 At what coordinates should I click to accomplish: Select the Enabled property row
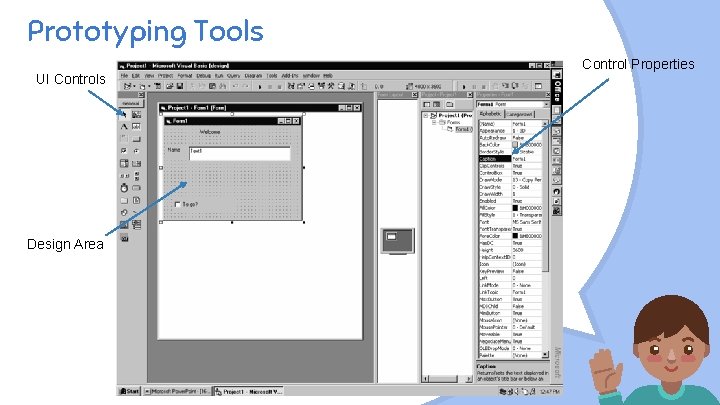point(510,201)
